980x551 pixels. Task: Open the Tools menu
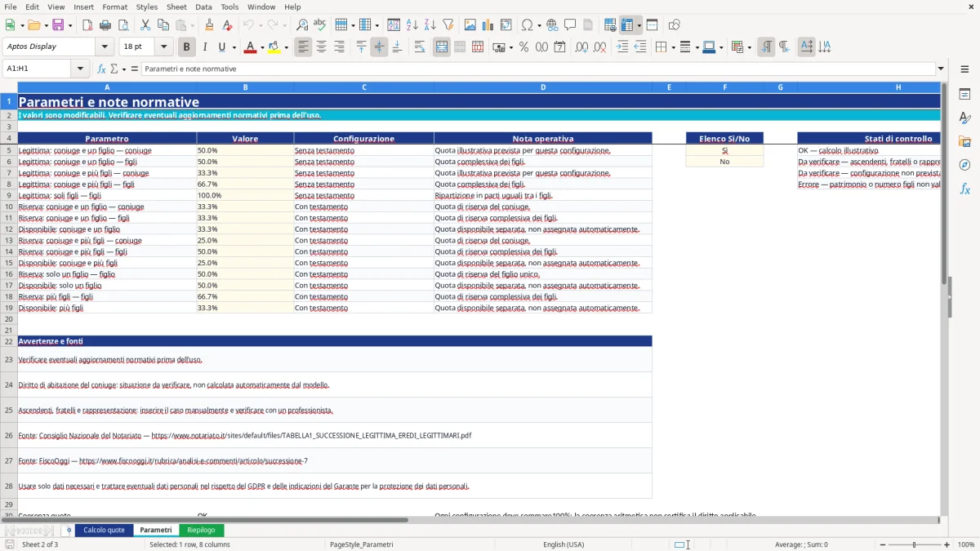[x=229, y=7]
